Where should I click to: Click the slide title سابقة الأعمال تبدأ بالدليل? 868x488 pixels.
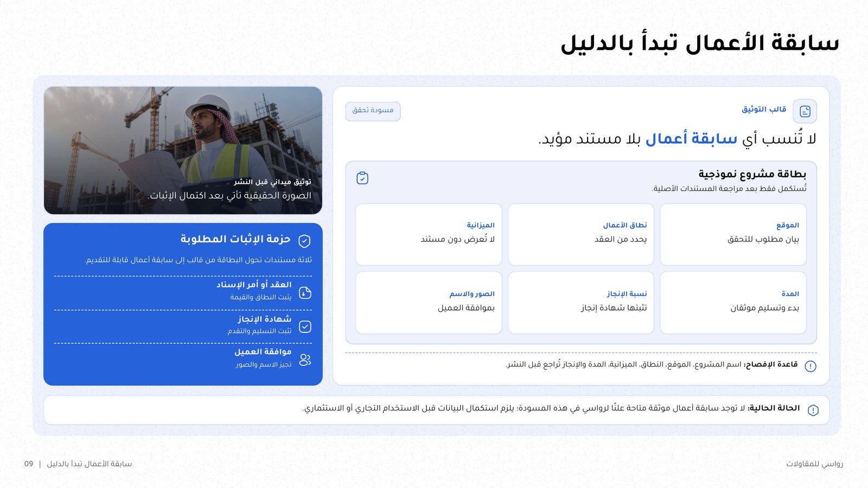click(700, 43)
